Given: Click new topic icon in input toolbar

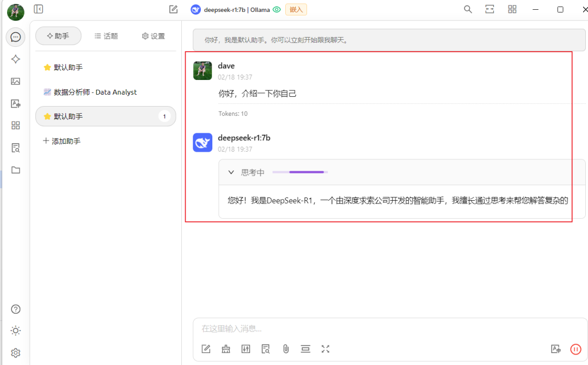Looking at the screenshot, I should coord(206,349).
